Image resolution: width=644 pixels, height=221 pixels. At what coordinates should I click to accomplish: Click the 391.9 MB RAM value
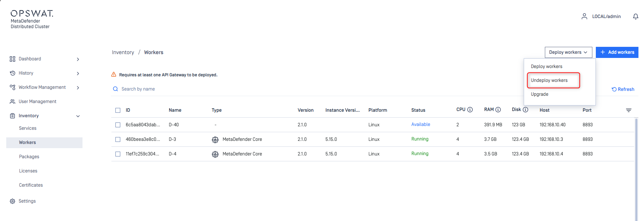pyautogui.click(x=493, y=125)
